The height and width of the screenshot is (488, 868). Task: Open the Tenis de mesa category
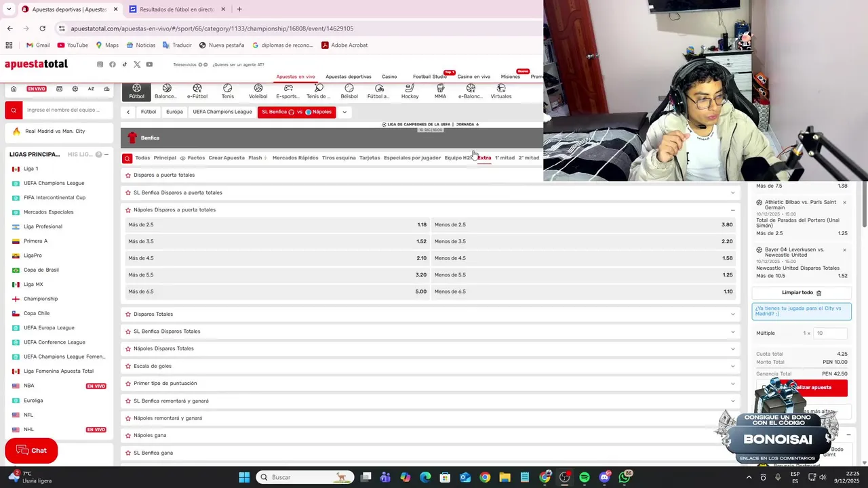coord(319,91)
